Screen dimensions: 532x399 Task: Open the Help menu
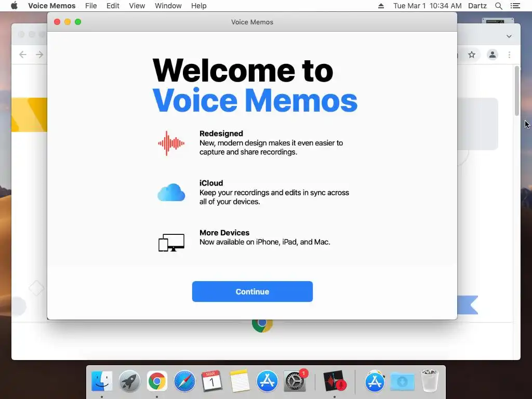[198, 6]
